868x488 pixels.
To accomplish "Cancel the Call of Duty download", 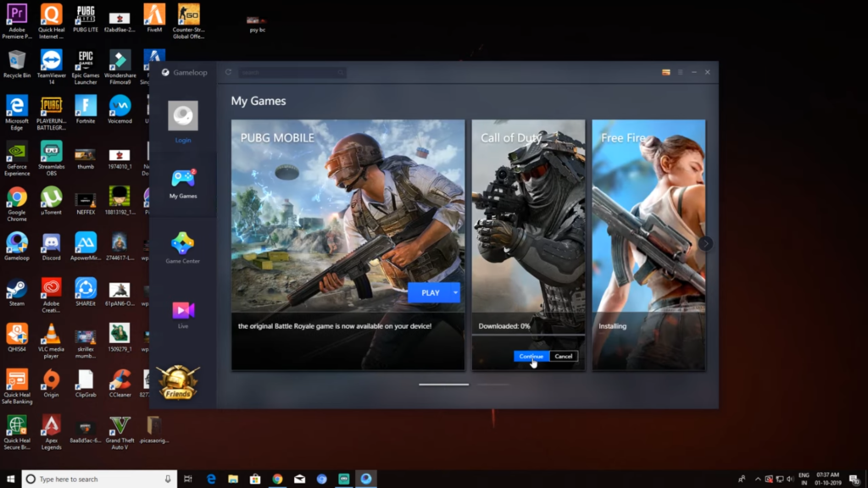I will click(564, 357).
